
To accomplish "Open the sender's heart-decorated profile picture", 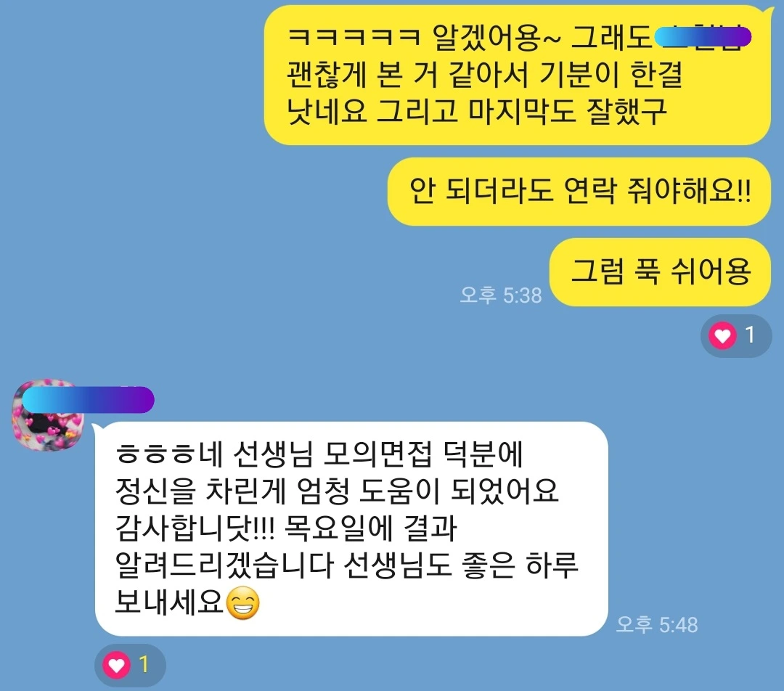I will click(47, 416).
